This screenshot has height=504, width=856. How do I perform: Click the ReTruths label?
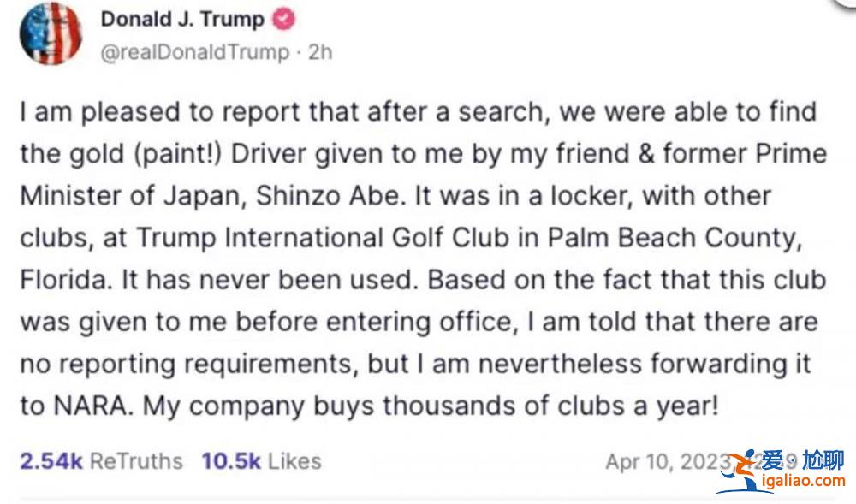click(x=137, y=461)
